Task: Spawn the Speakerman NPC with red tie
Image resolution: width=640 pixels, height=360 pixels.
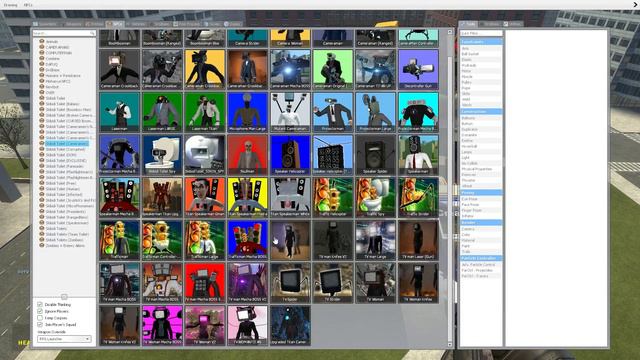Action: tap(418, 155)
